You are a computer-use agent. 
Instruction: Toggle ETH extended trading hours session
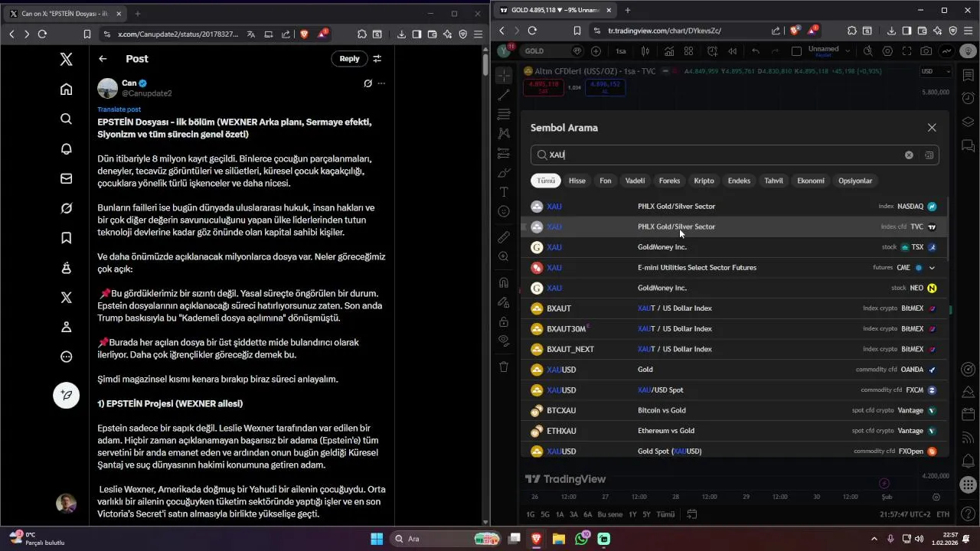click(x=943, y=514)
